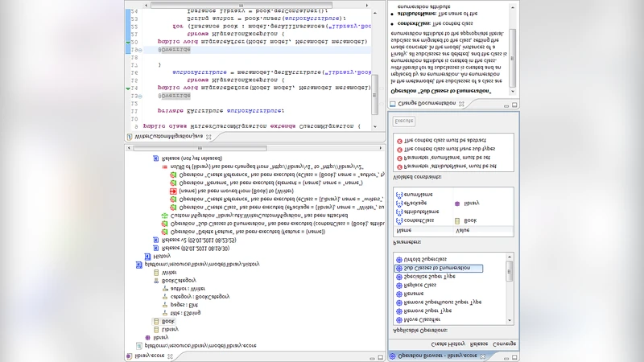The image size is (644, 362).
Task: Click the Rename operation icon
Action: click(398, 294)
